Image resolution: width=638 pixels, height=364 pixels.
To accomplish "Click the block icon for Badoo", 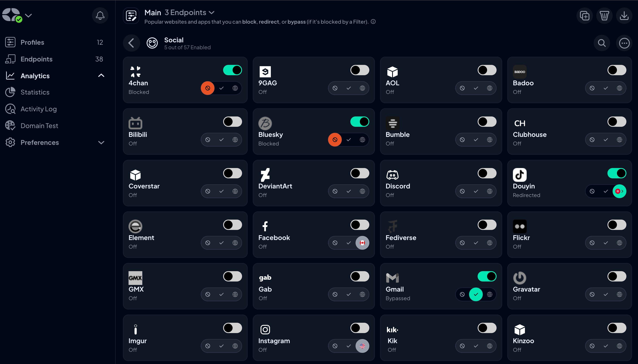I will coord(592,88).
